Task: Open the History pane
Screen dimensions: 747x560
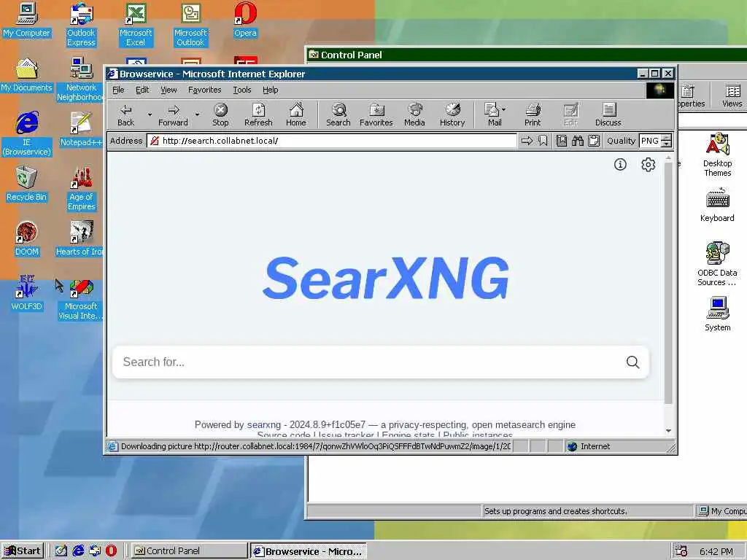Action: [x=452, y=115]
